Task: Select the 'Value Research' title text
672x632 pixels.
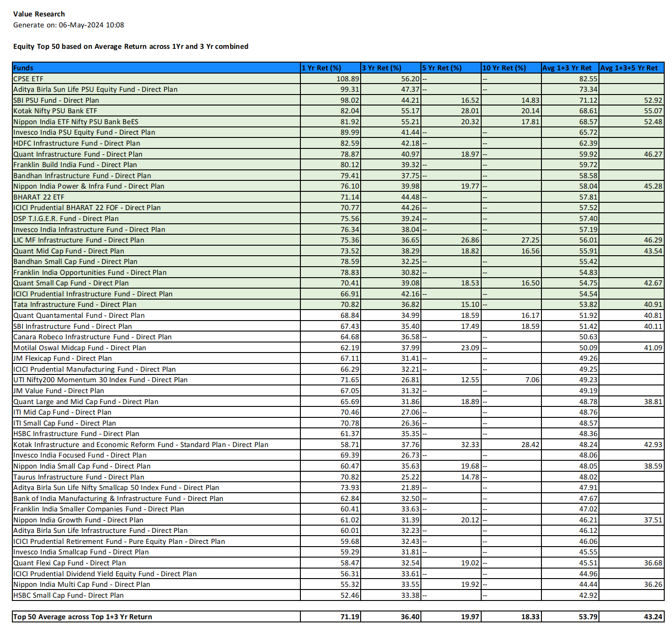Action: coord(39,14)
